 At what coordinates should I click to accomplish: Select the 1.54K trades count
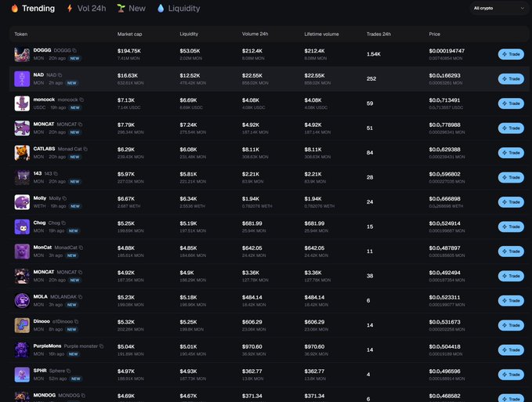click(374, 54)
